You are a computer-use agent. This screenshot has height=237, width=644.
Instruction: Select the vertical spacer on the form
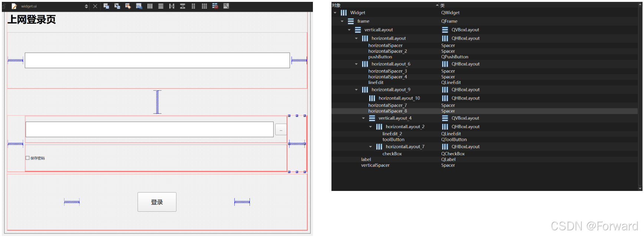[157, 102]
